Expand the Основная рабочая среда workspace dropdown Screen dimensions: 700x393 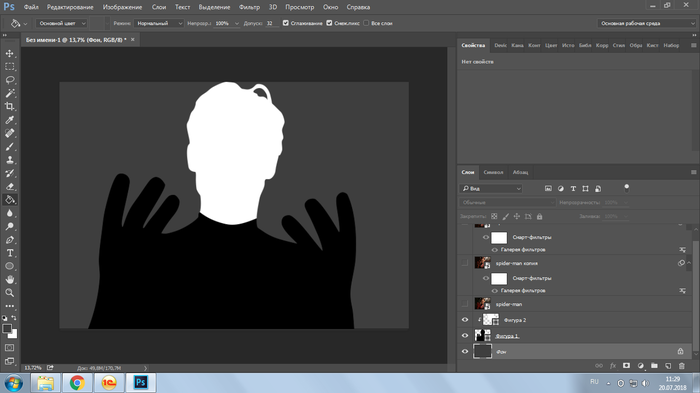tap(646, 23)
